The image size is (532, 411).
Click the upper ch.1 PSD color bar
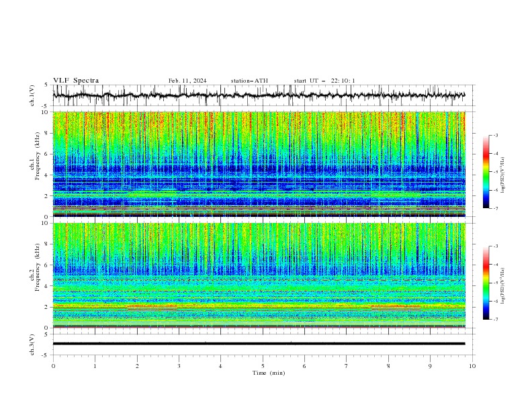[x=486, y=172]
